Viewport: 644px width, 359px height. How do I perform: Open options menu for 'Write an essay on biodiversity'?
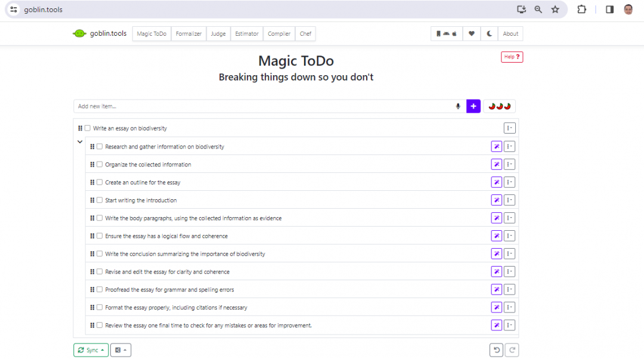click(509, 128)
